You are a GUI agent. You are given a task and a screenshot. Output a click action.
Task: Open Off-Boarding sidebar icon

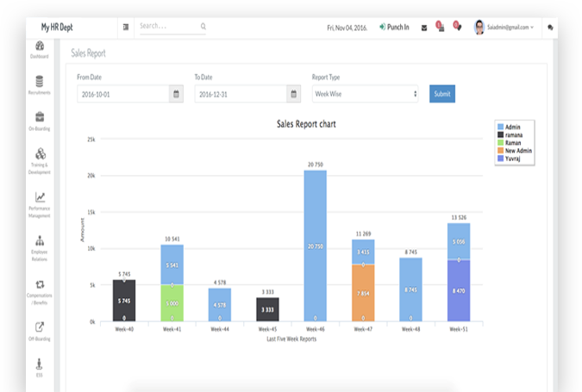(40, 327)
